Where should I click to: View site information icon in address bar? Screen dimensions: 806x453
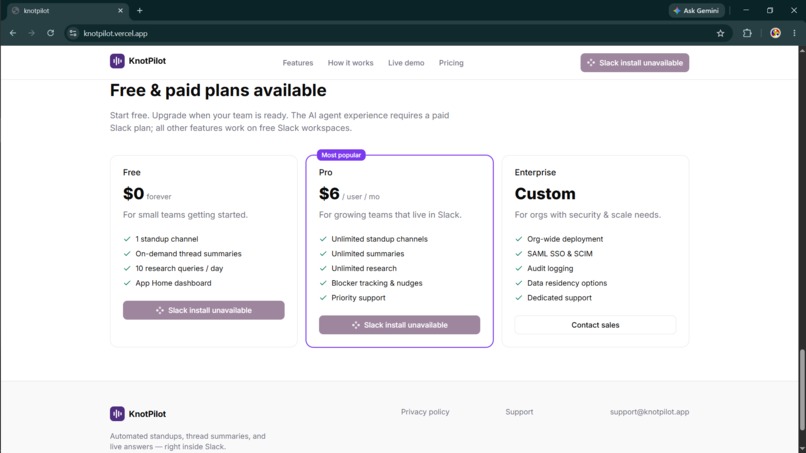(74, 33)
